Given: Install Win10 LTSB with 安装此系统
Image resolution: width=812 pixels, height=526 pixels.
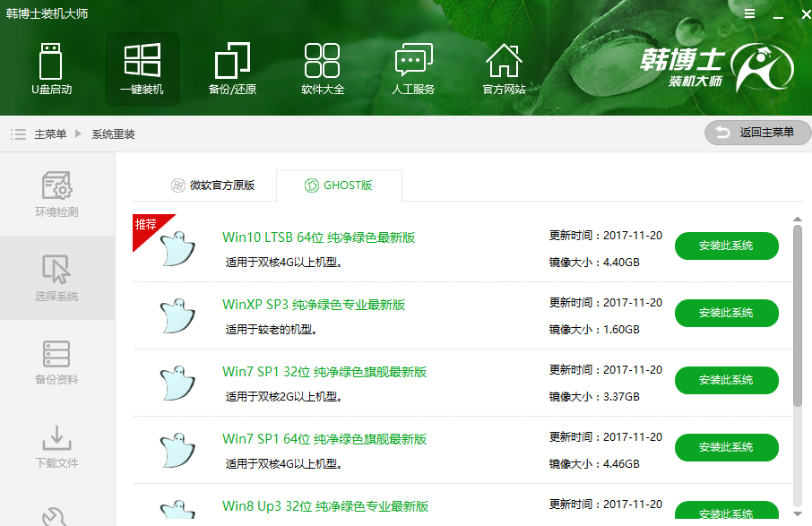Looking at the screenshot, I should (x=726, y=246).
